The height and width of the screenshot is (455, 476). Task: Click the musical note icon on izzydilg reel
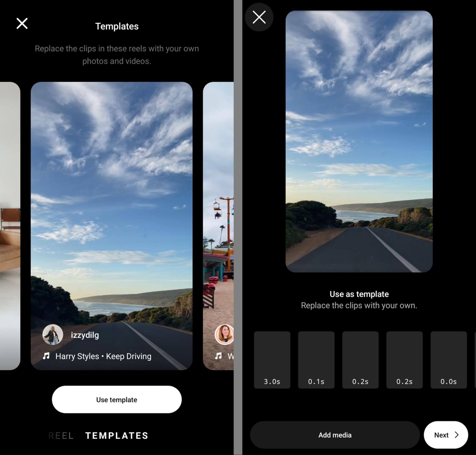coord(47,356)
